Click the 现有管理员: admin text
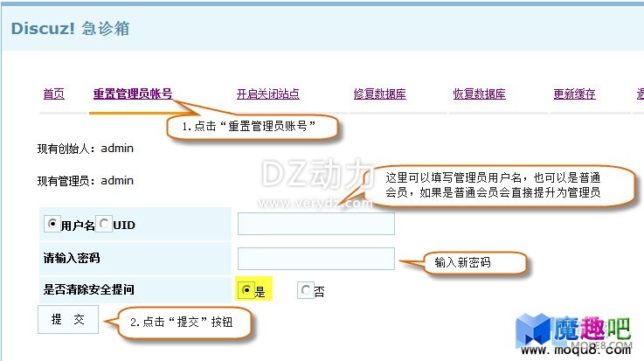This screenshot has width=644, height=361. pyautogui.click(x=86, y=181)
